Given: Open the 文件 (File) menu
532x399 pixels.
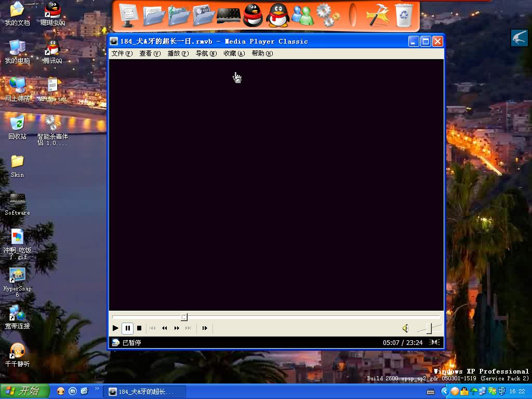Looking at the screenshot, I should pyautogui.click(x=122, y=54).
